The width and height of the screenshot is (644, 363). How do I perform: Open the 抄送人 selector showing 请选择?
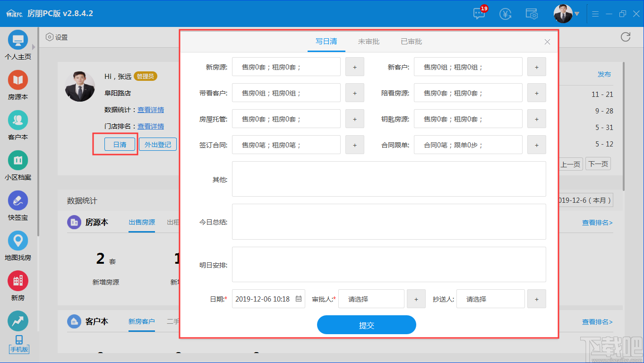490,299
